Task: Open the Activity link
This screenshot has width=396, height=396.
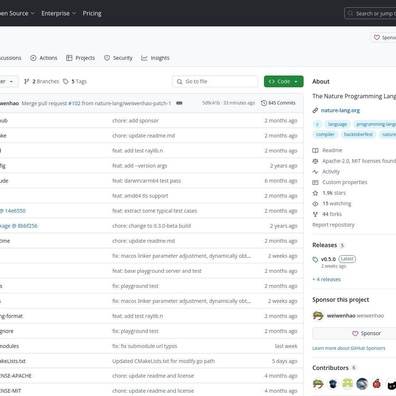Action: 331,172
